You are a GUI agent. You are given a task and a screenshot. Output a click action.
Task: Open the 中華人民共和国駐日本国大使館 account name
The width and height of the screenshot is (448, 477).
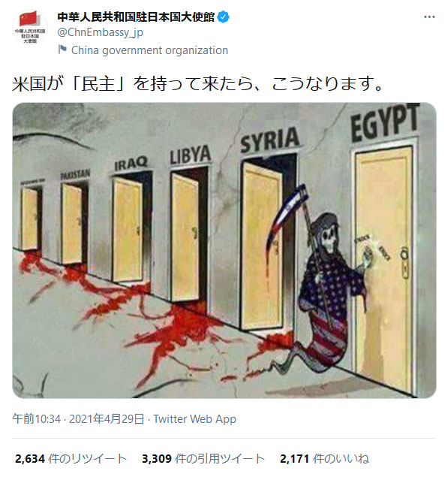tap(136, 17)
